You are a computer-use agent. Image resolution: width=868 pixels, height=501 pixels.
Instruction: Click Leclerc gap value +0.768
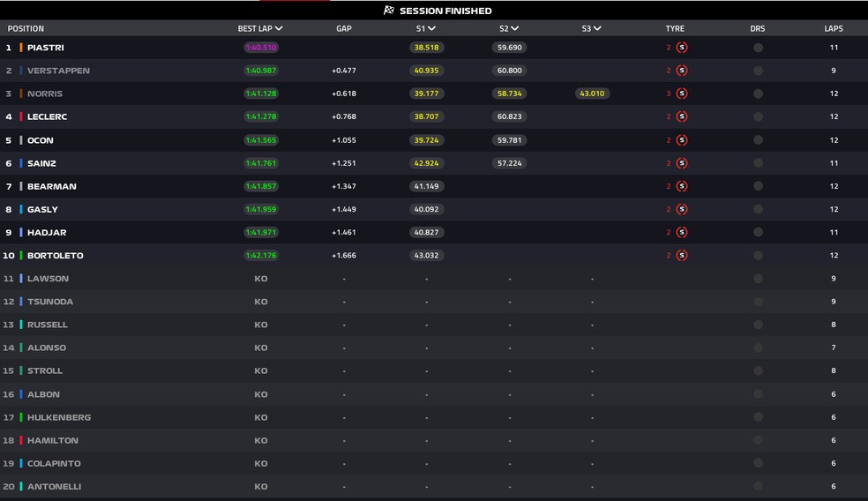pyautogui.click(x=344, y=116)
